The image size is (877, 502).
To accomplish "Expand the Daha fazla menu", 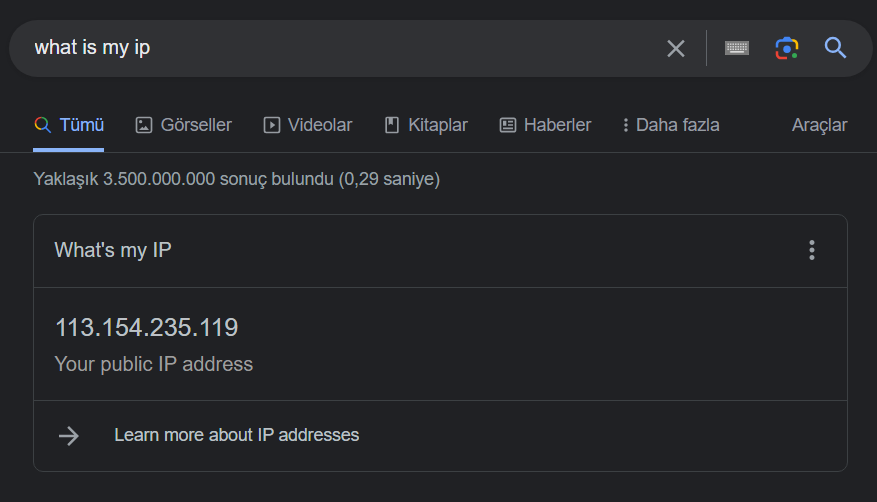I will pos(670,125).
